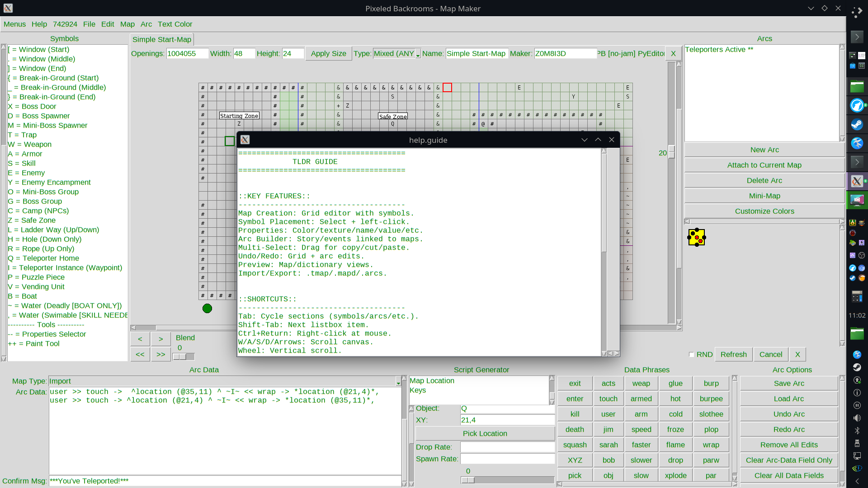Click the Pick Location button
868x488 pixels.
485,433
